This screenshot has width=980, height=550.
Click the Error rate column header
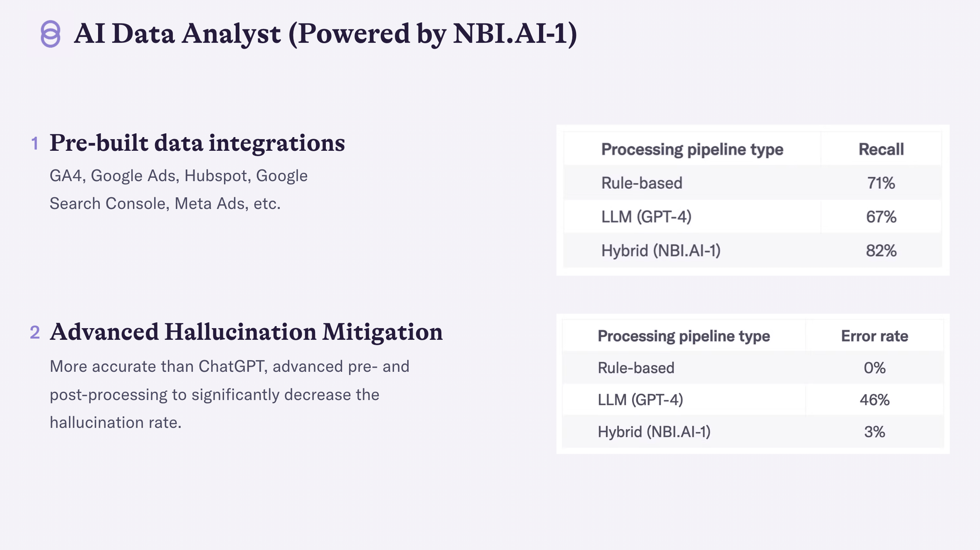point(875,336)
